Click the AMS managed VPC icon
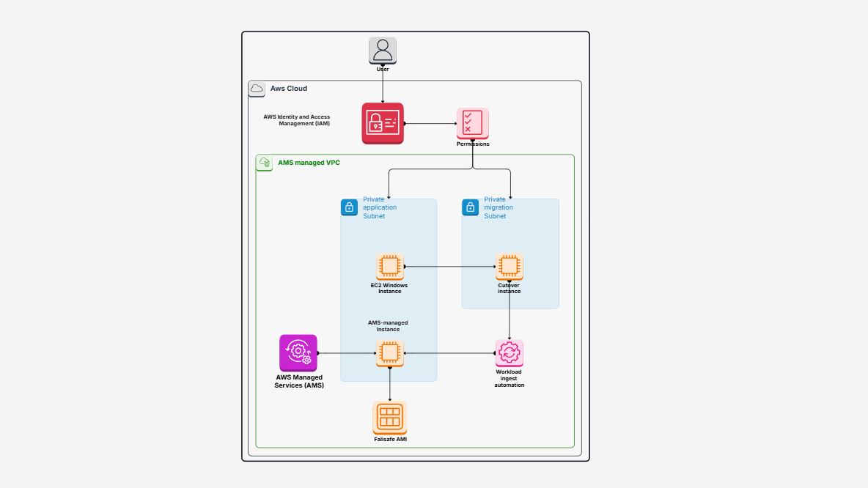 (x=265, y=163)
